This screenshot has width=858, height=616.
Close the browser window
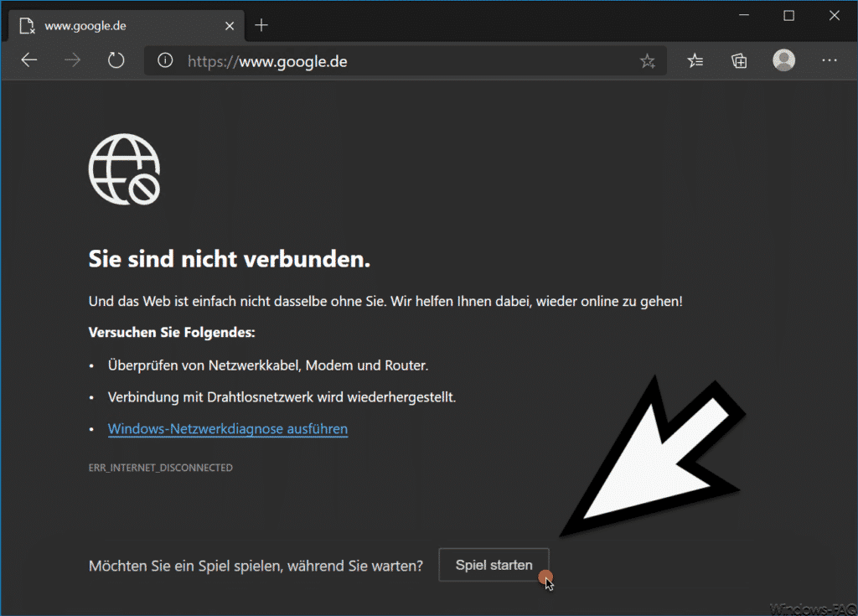click(834, 15)
